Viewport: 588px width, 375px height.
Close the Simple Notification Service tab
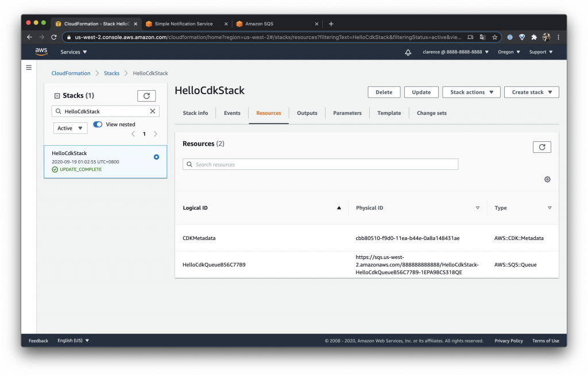pyautogui.click(x=226, y=24)
